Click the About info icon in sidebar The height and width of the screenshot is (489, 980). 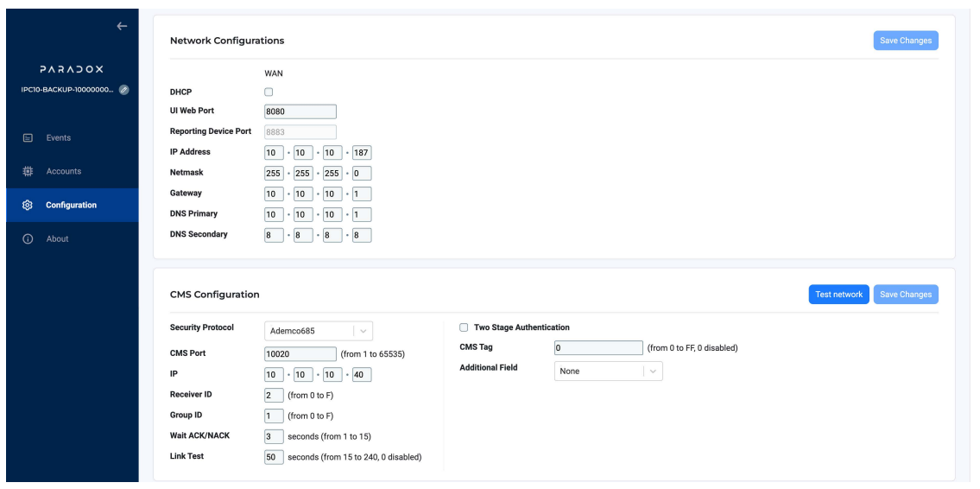(x=28, y=238)
